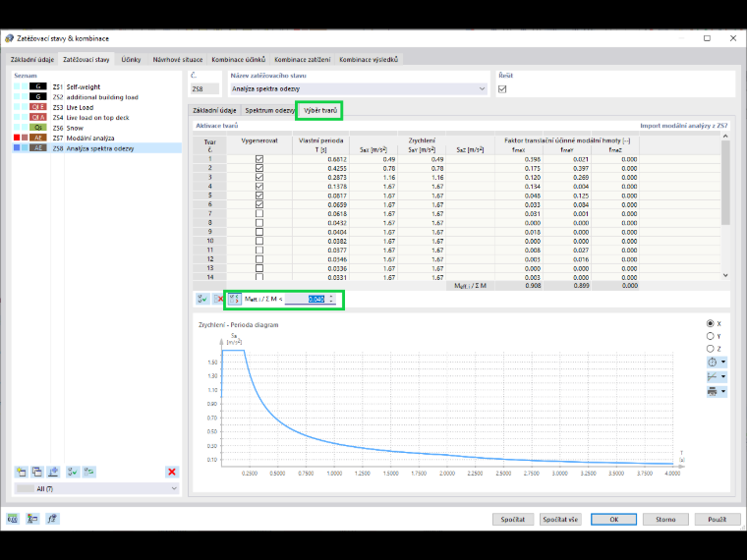Click the Vlastní perioda column header
The image size is (747, 560).
tap(320, 140)
